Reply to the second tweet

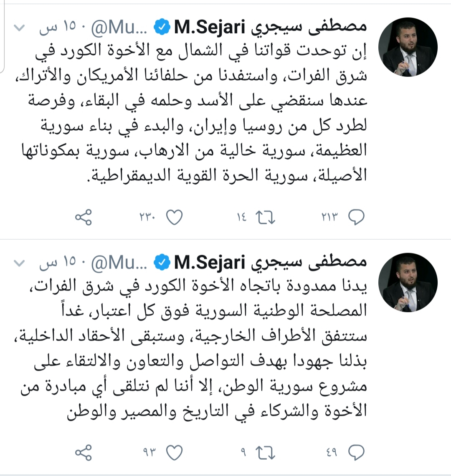click(356, 453)
